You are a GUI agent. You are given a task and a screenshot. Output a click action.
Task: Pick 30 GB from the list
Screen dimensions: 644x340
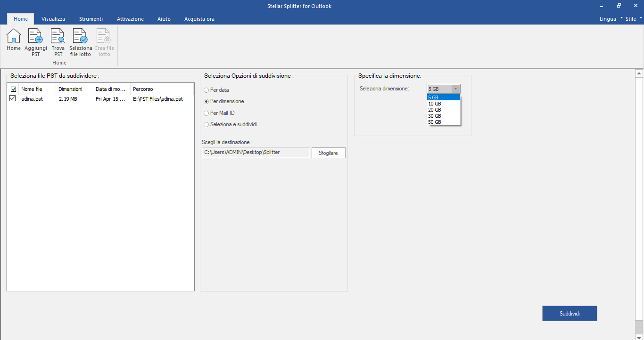(x=444, y=116)
